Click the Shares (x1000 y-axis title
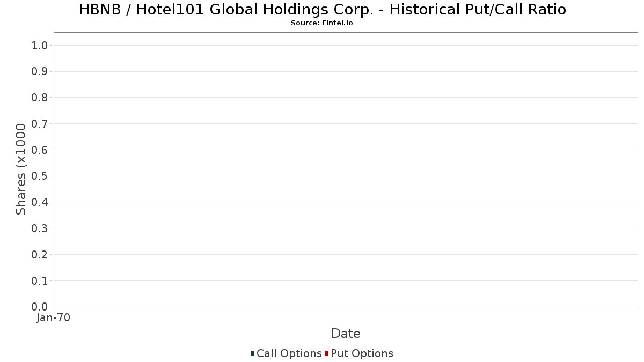The width and height of the screenshot is (644, 362). tap(21, 169)
